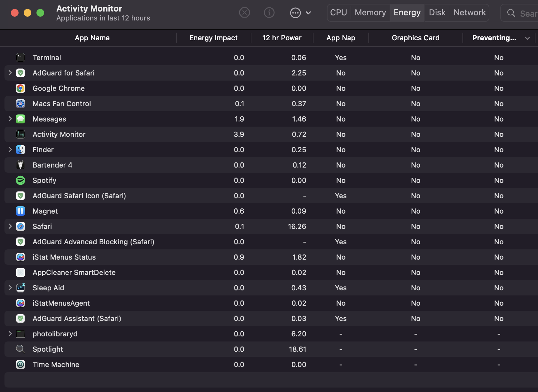Select the Magnet row name
This screenshot has height=392, width=538.
tap(45, 211)
